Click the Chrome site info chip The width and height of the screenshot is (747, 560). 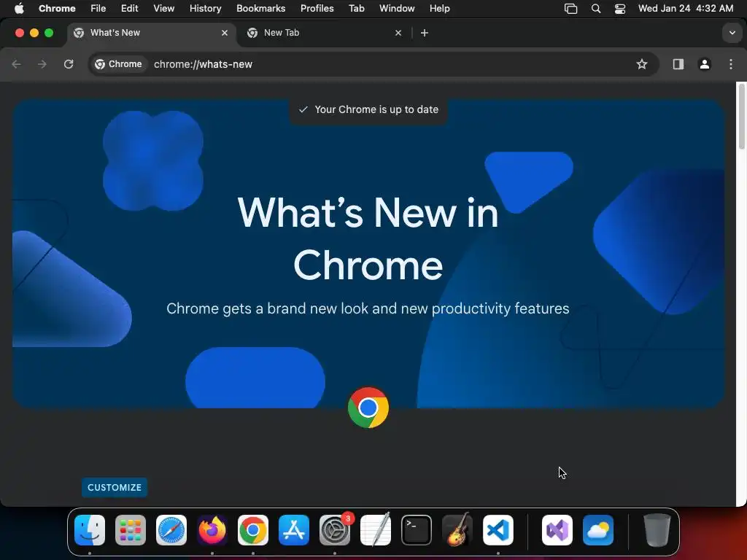pos(119,64)
